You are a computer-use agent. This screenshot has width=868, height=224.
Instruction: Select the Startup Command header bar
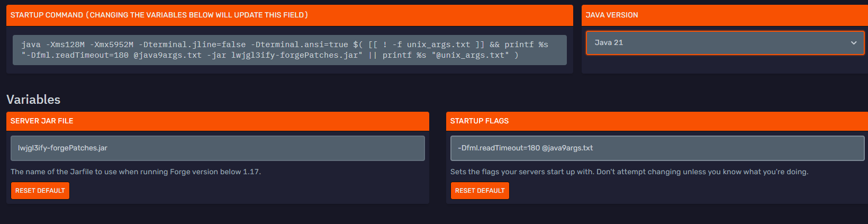[290, 15]
